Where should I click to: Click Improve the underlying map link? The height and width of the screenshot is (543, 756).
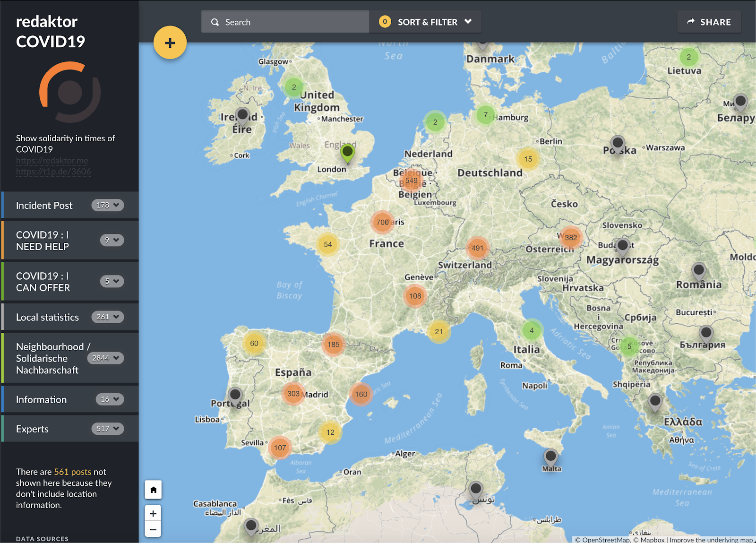point(711,540)
